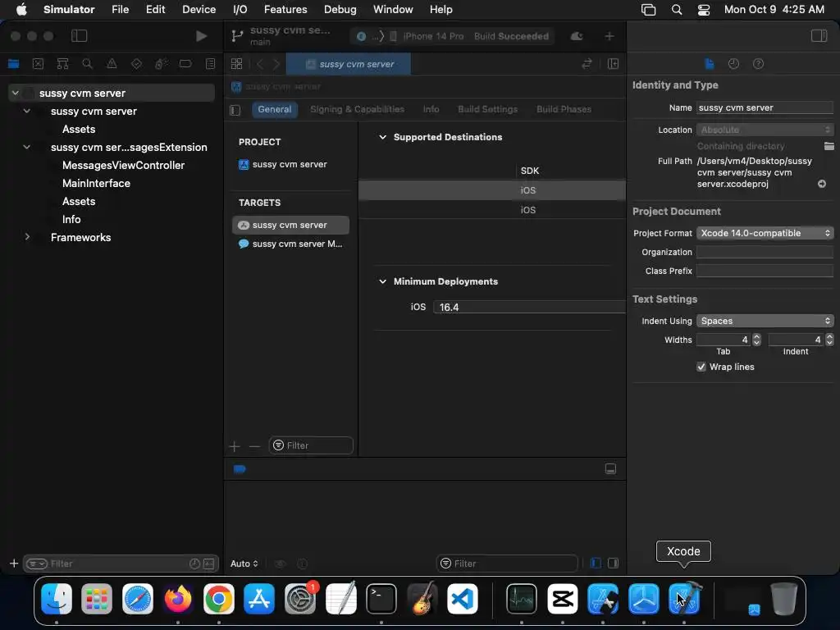Collapse Minimum Deployments section
Image resolution: width=840 pixels, height=630 pixels.
(x=382, y=281)
